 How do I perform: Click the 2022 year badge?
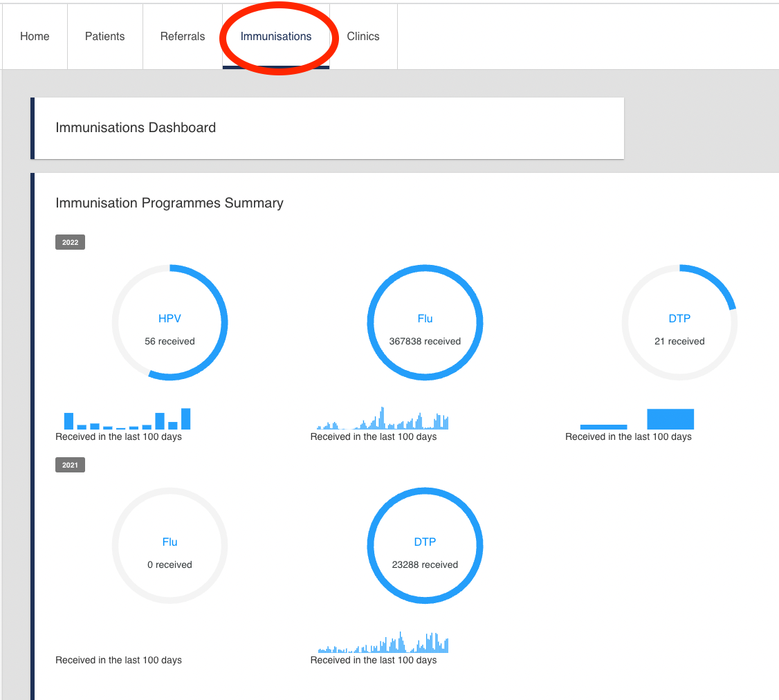click(70, 242)
